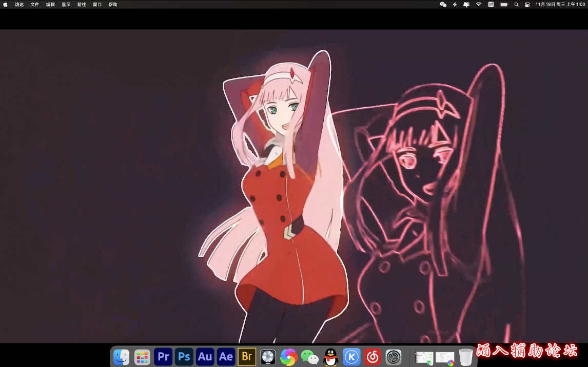Screen dimensions: 588x367
Task: Open the Trash in the dock
Action: pos(466,357)
